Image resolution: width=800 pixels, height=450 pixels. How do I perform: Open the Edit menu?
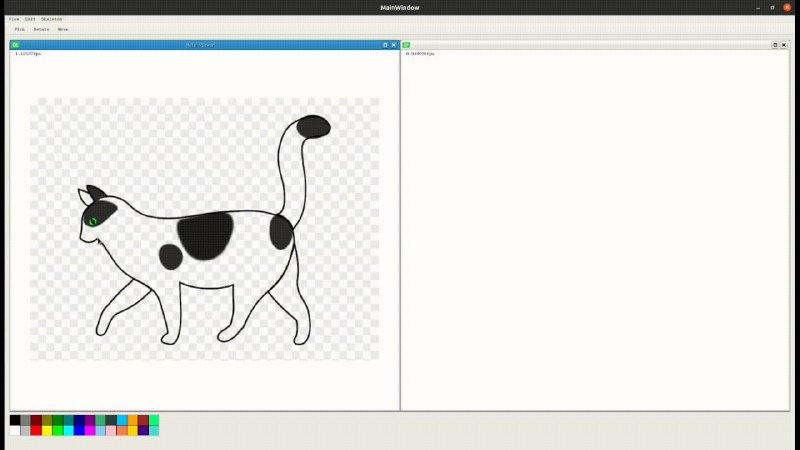pyautogui.click(x=30, y=19)
